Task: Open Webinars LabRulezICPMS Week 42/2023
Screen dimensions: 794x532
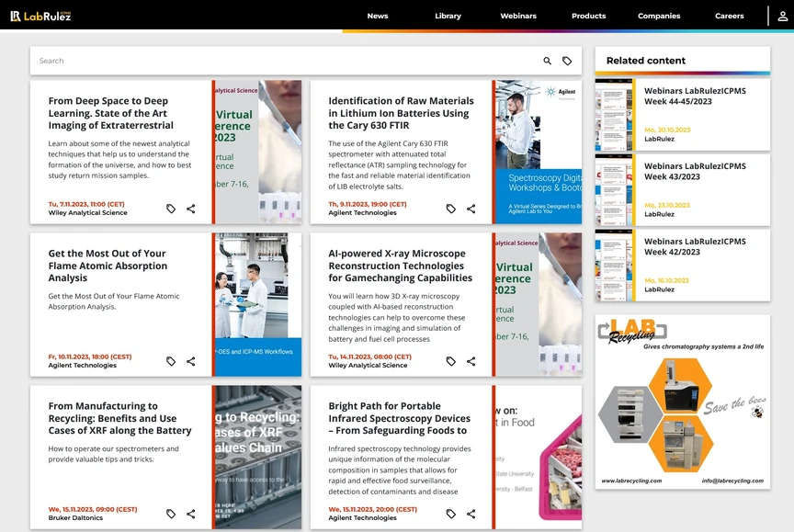Action: coord(695,247)
